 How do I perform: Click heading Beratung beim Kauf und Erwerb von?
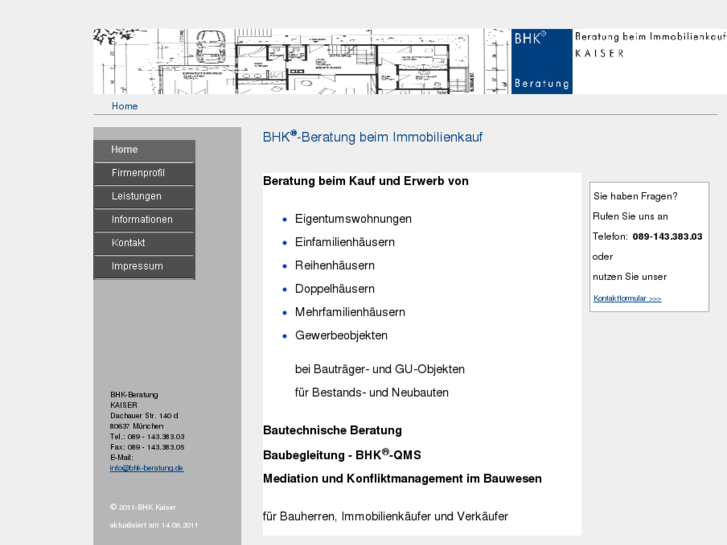(365, 181)
